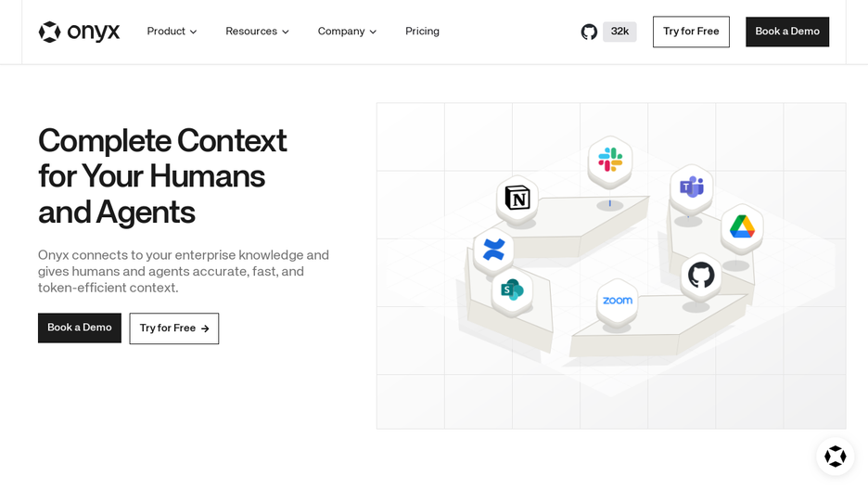The height and width of the screenshot is (489, 868).
Task: Click Book a Demo in header
Action: pyautogui.click(x=787, y=32)
